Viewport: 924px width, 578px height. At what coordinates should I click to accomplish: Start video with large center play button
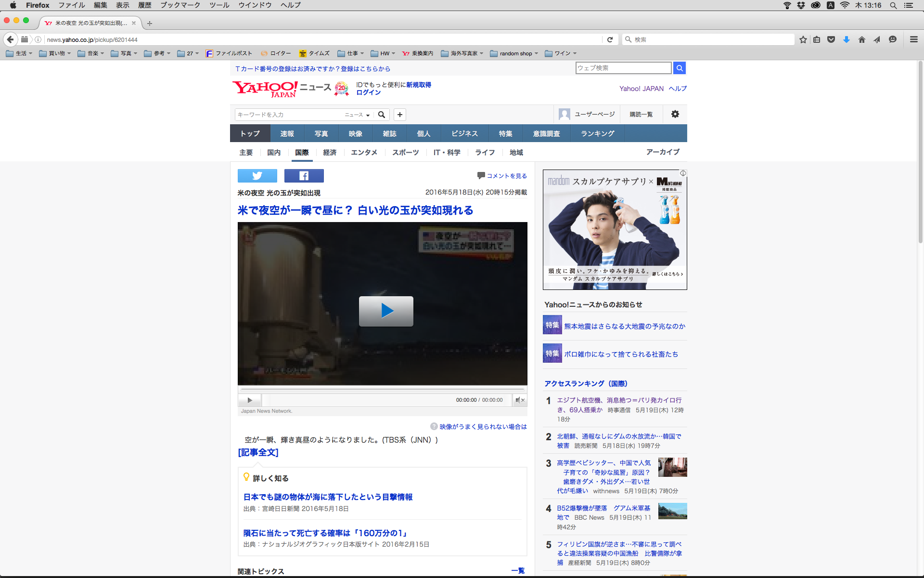tap(386, 311)
